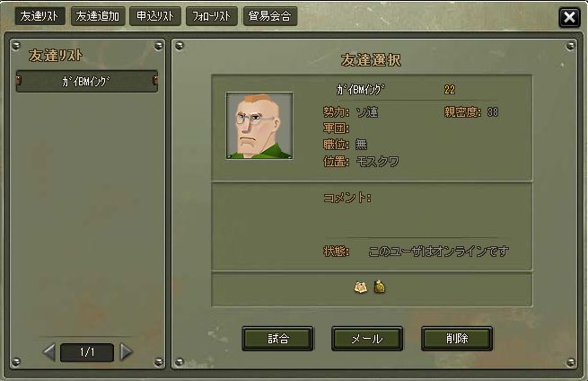Go to previous friend list page
This screenshot has width=588, height=381.
click(x=49, y=352)
